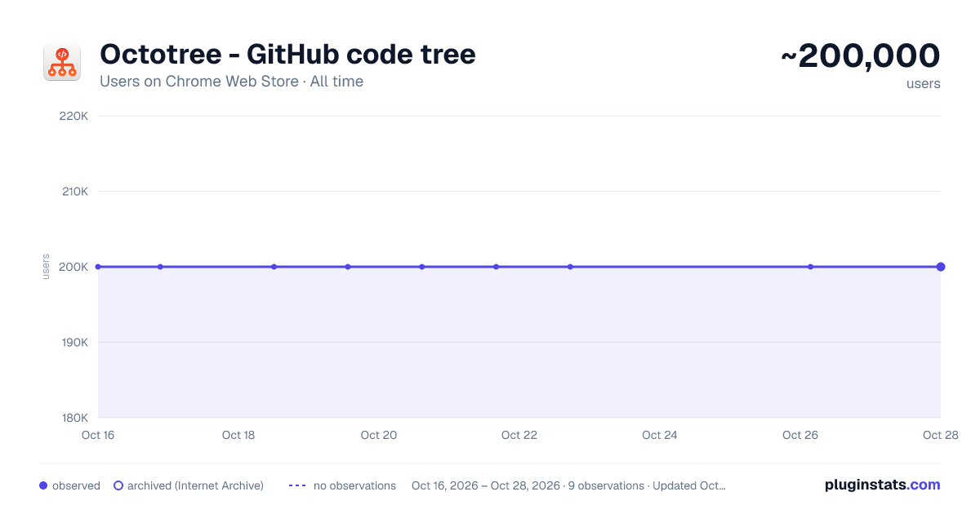Click the first data point at Oct 16
The height and width of the screenshot is (514, 980).
98,267
